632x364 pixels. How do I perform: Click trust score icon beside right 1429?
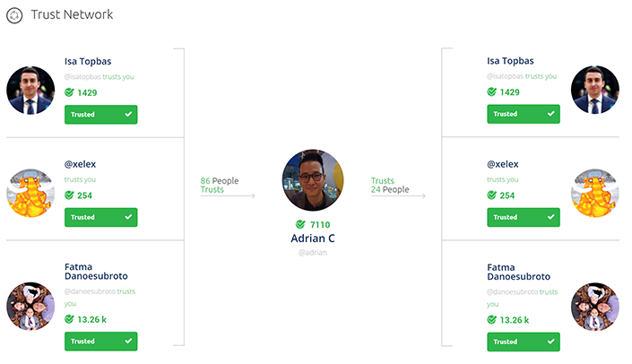[x=492, y=92]
